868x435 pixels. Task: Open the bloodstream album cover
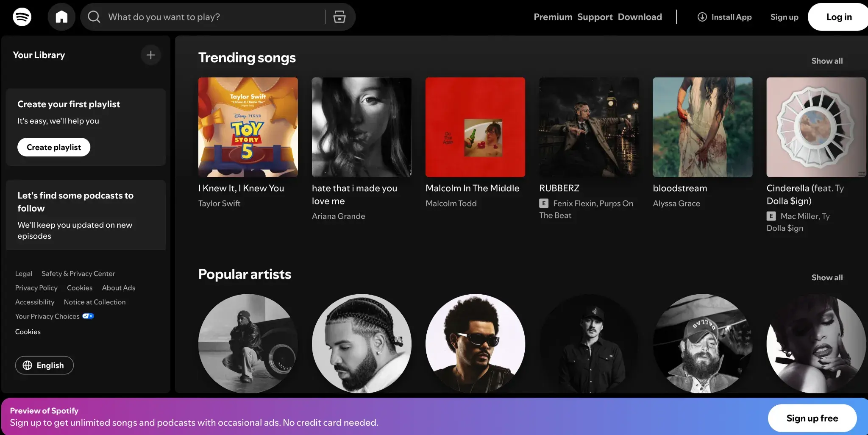coord(703,127)
